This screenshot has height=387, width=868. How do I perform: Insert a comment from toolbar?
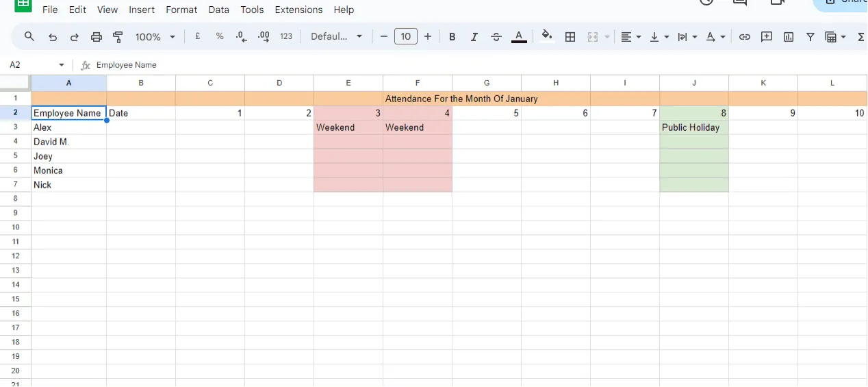[x=767, y=37]
